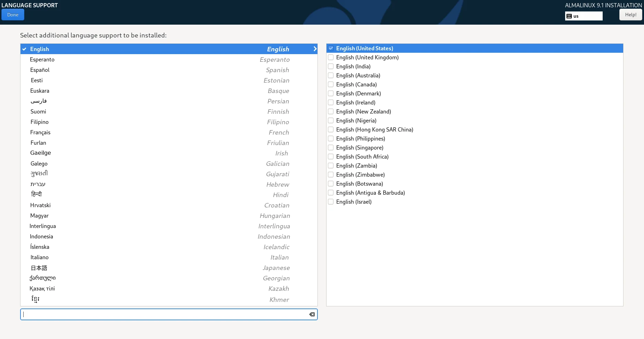Expand the English language row arrow
644x339 pixels.
point(315,49)
